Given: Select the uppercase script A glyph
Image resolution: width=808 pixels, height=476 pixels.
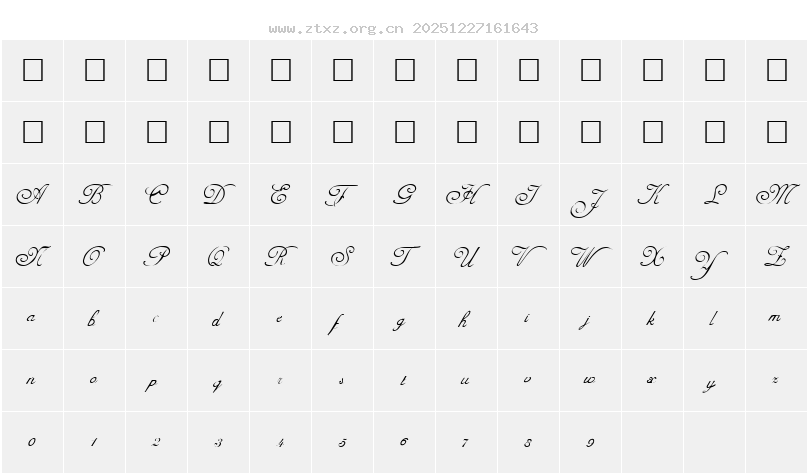Looking at the screenshot, I should [x=33, y=195].
